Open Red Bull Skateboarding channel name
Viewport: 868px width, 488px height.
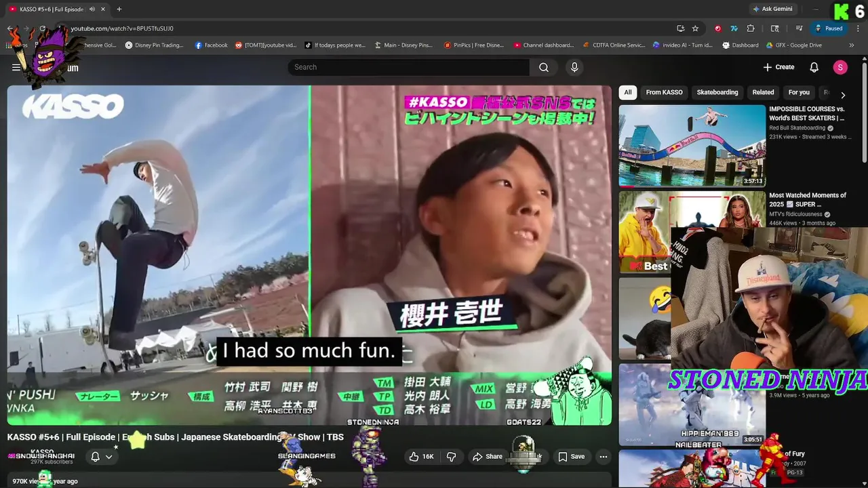[797, 127]
